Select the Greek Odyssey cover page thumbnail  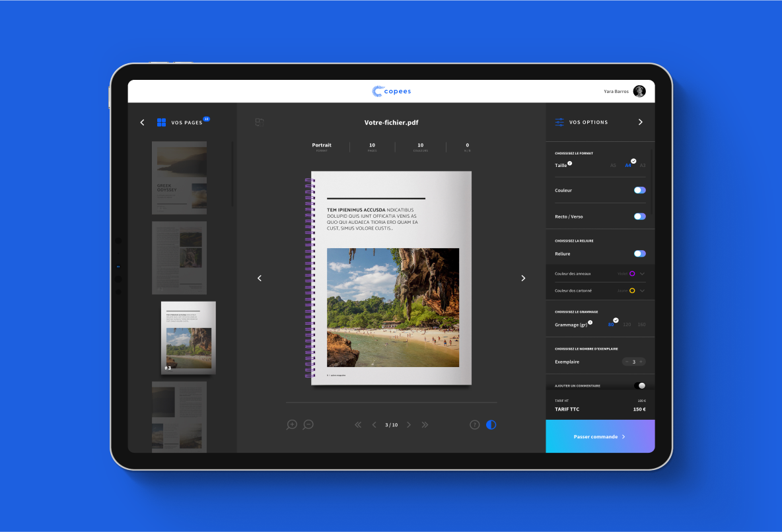(179, 178)
